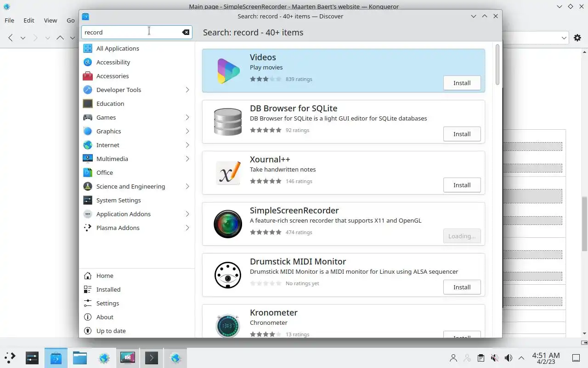The image size is (588, 368).
Task: Clear the search field with the backspace icon
Action: pyautogui.click(x=186, y=32)
